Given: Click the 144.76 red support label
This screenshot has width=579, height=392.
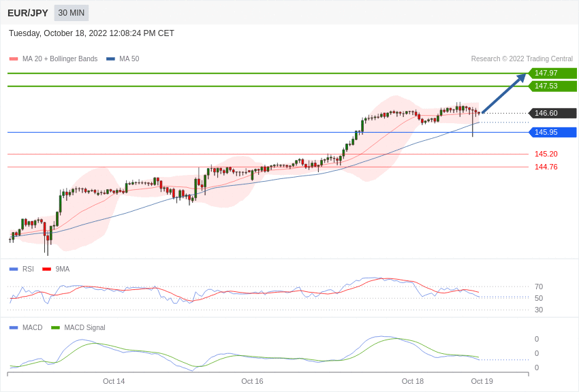Looking at the screenshot, I should tap(546, 167).
